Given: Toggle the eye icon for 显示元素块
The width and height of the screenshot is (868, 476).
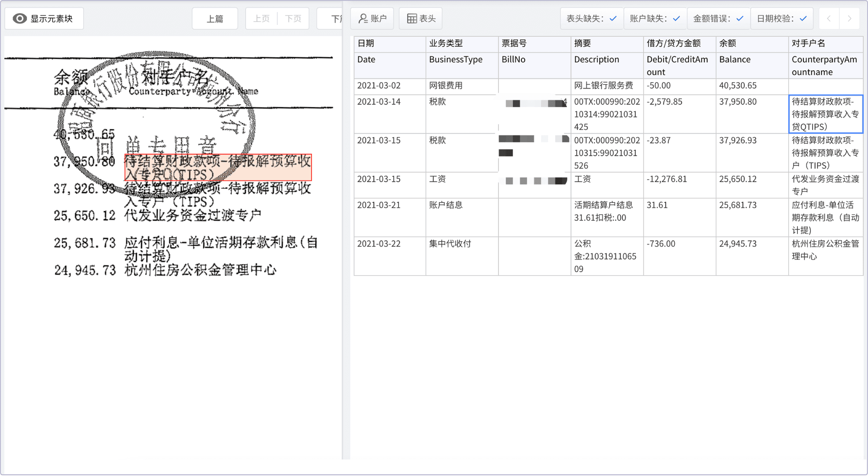Looking at the screenshot, I should (19, 19).
